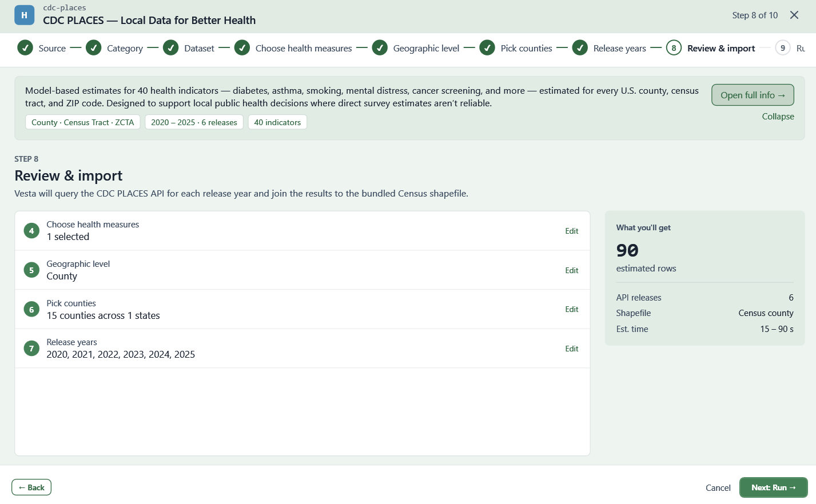Click the API releases count 6
The width and height of the screenshot is (816, 504).
pos(791,298)
